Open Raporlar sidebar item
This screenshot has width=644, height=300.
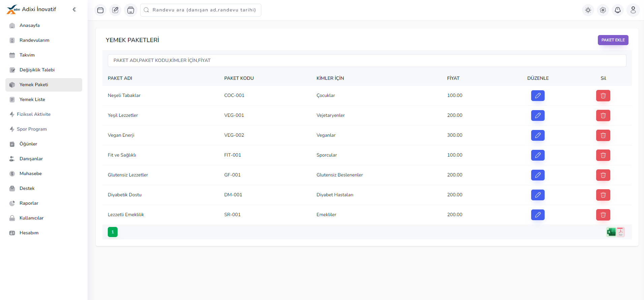click(44, 203)
